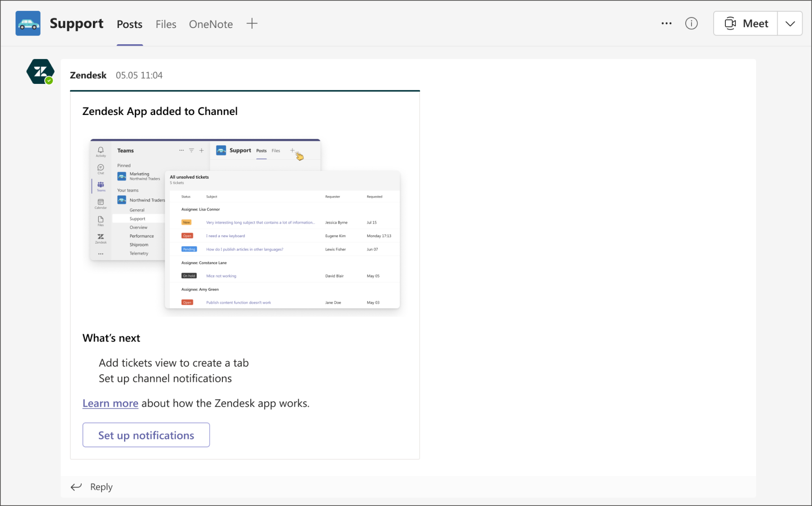This screenshot has height=506, width=812.
Task: Click 'Set up channel notifications' text
Action: (x=165, y=378)
